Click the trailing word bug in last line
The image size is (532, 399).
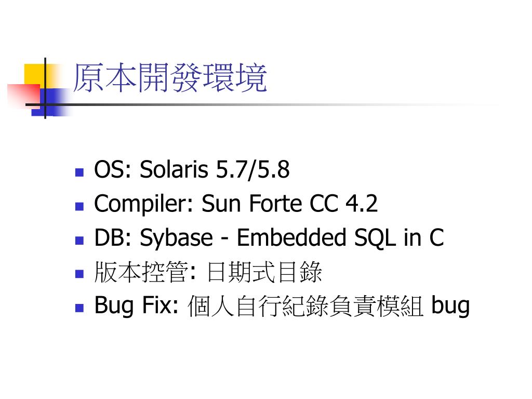[x=450, y=307]
